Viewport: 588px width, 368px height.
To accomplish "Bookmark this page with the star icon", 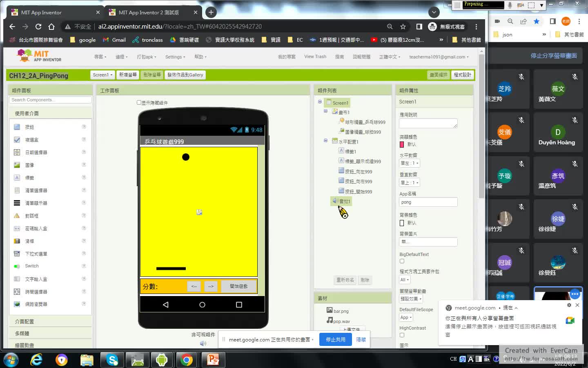I will [x=403, y=27].
